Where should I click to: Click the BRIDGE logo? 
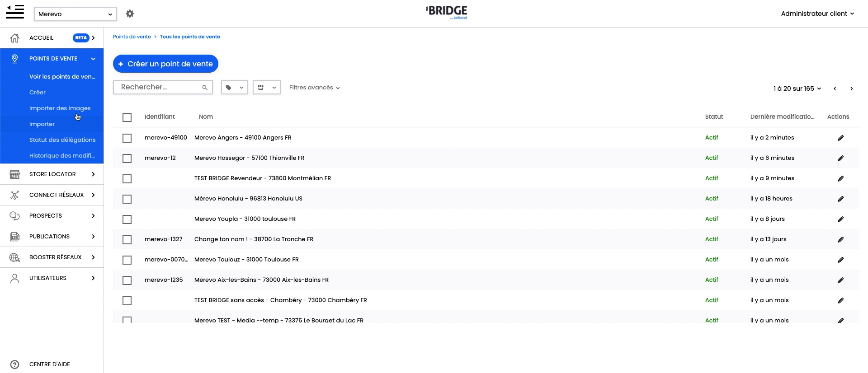[447, 12]
